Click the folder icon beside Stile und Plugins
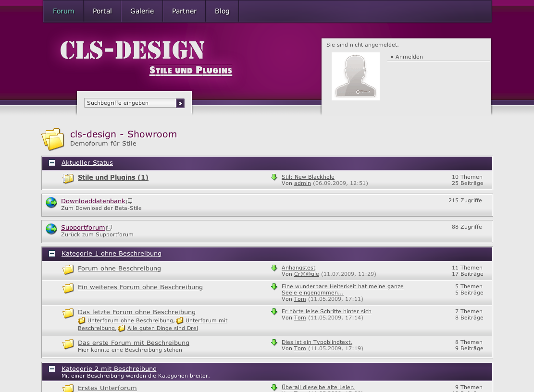 click(68, 179)
